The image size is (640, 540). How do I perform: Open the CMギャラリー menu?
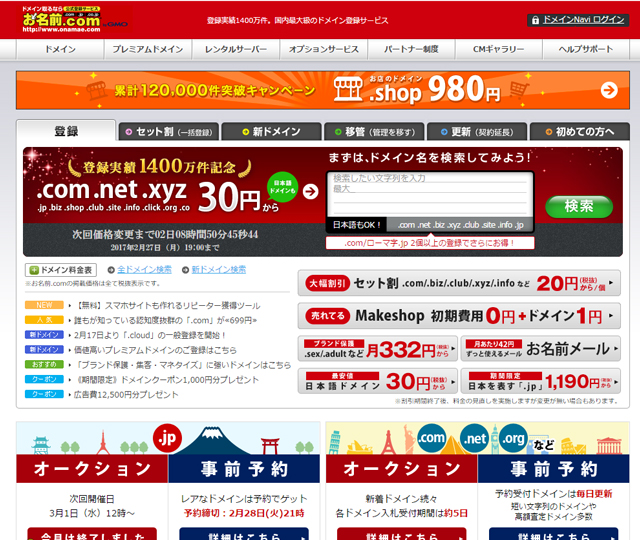click(498, 49)
